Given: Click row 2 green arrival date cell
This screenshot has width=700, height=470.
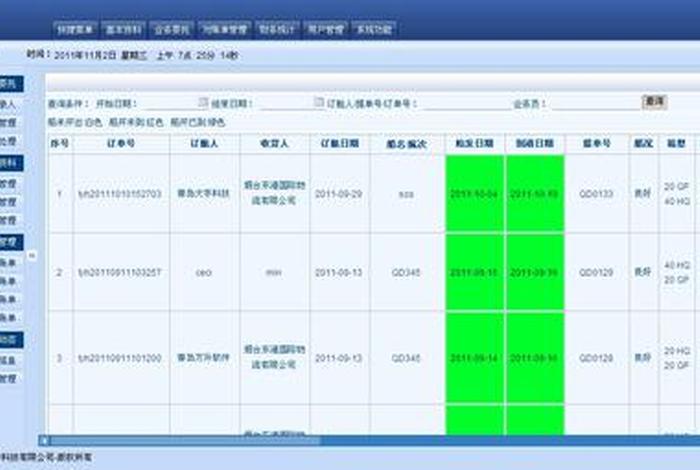Looking at the screenshot, I should pyautogui.click(x=535, y=272).
